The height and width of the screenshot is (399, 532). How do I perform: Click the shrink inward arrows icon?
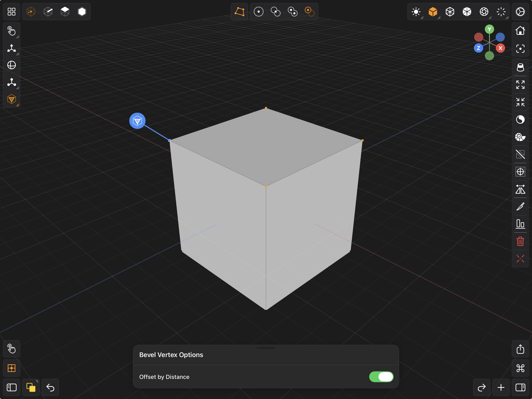520,102
